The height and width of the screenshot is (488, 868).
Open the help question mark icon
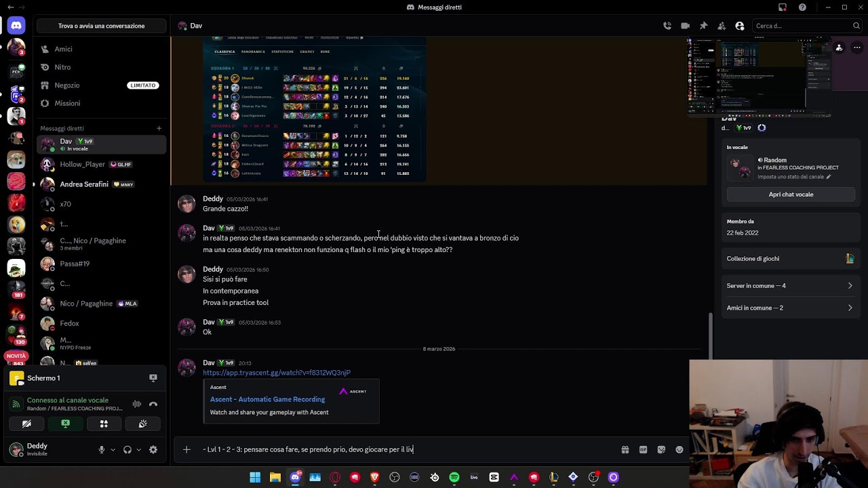coord(802,7)
